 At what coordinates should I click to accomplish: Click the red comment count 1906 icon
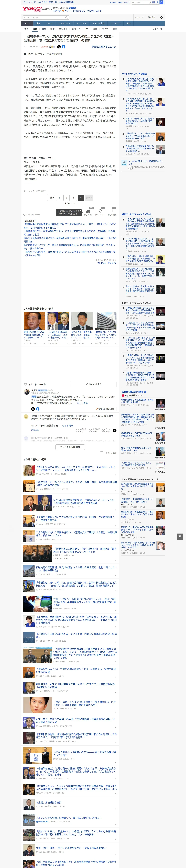point(45,47)
